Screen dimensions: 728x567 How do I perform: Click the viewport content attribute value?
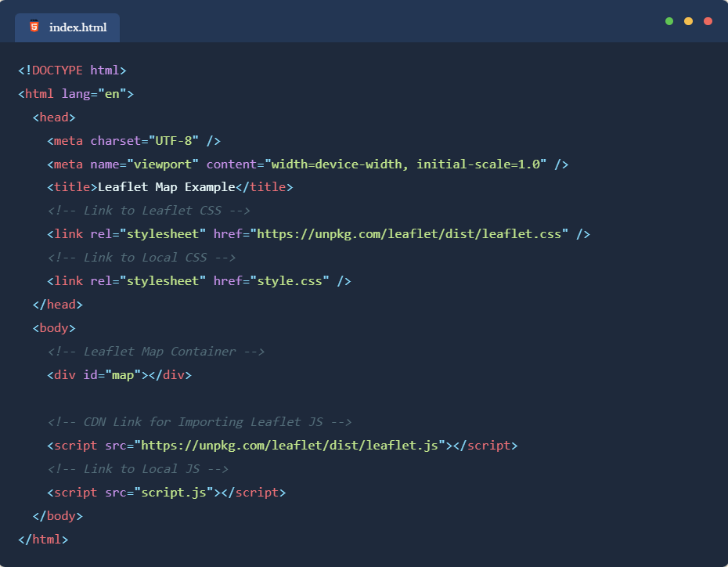[405, 164]
